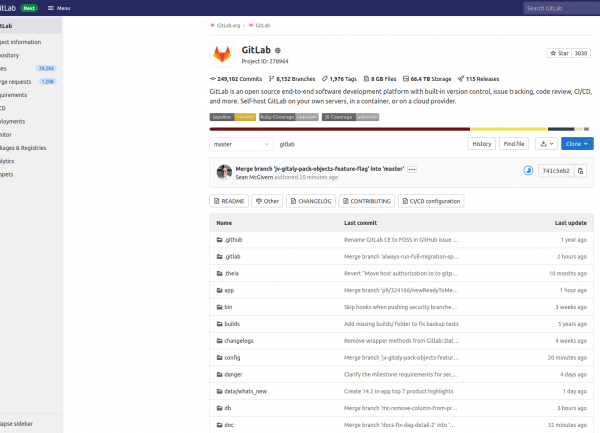
Task: Open the CI/CD configuration button
Action: (431, 201)
